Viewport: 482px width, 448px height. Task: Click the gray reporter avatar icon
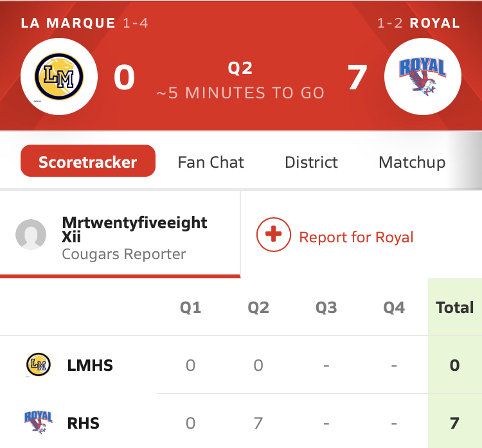[31, 235]
